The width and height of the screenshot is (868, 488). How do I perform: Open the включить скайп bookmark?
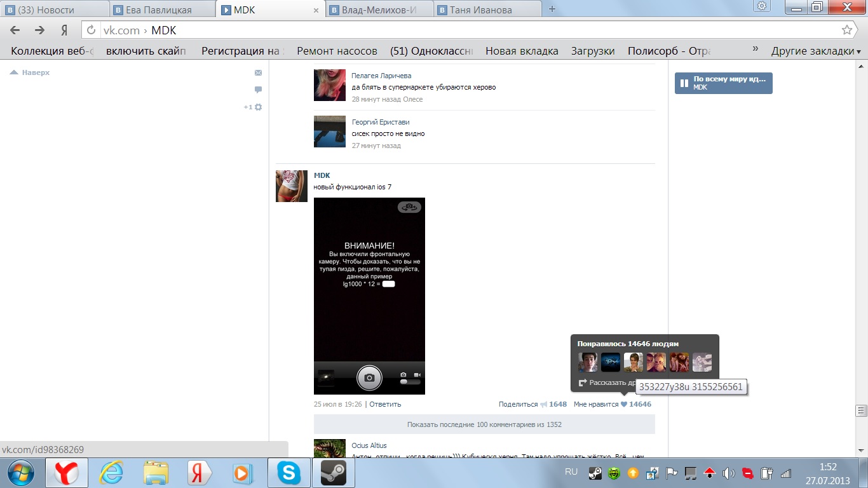point(146,51)
